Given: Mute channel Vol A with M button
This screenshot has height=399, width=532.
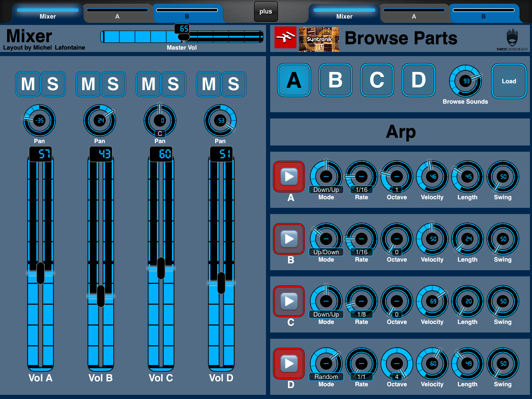Looking at the screenshot, I should [28, 84].
